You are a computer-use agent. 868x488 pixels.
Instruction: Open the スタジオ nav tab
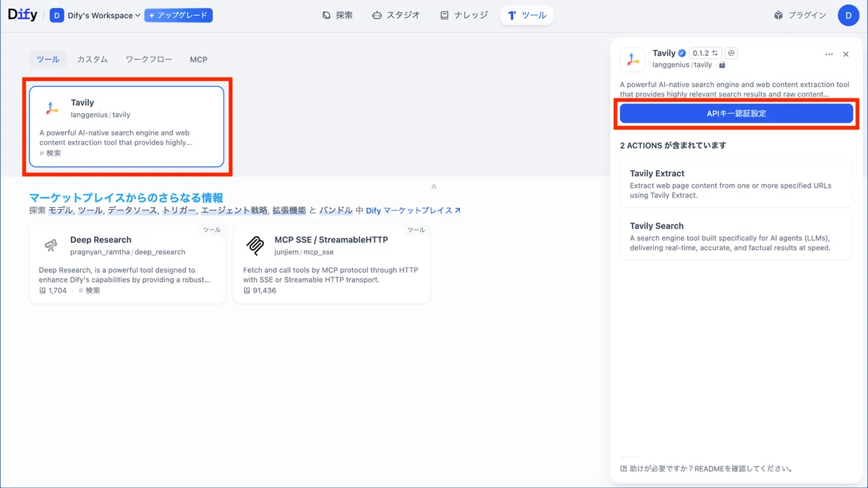pyautogui.click(x=396, y=15)
